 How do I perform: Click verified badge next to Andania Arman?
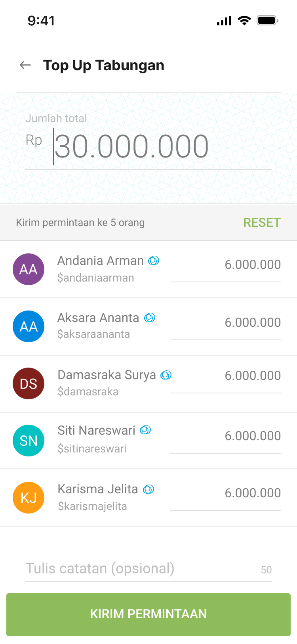[154, 261]
